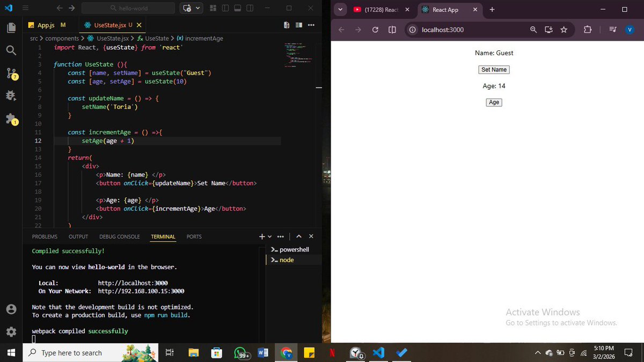The height and width of the screenshot is (362, 644).
Task: Toggle Chrome split view icon
Action: 392,30
